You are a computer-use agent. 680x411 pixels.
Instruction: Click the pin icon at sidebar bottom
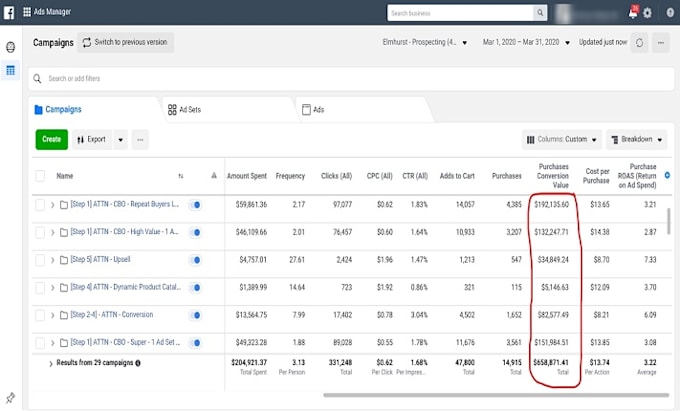[x=10, y=397]
